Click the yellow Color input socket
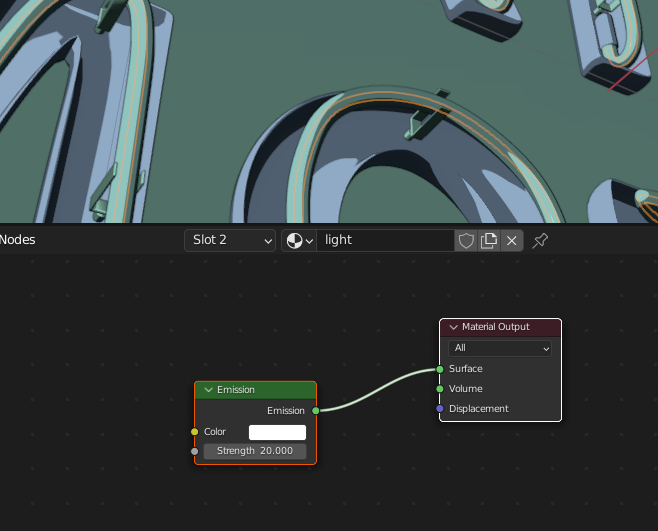Viewport: 658px width, 531px height. tap(194, 432)
